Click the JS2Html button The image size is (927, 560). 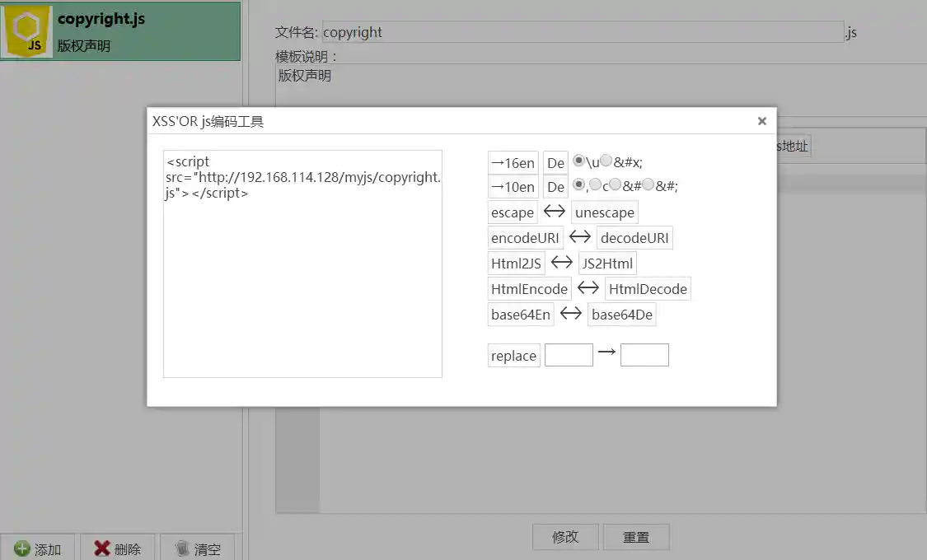tap(607, 264)
